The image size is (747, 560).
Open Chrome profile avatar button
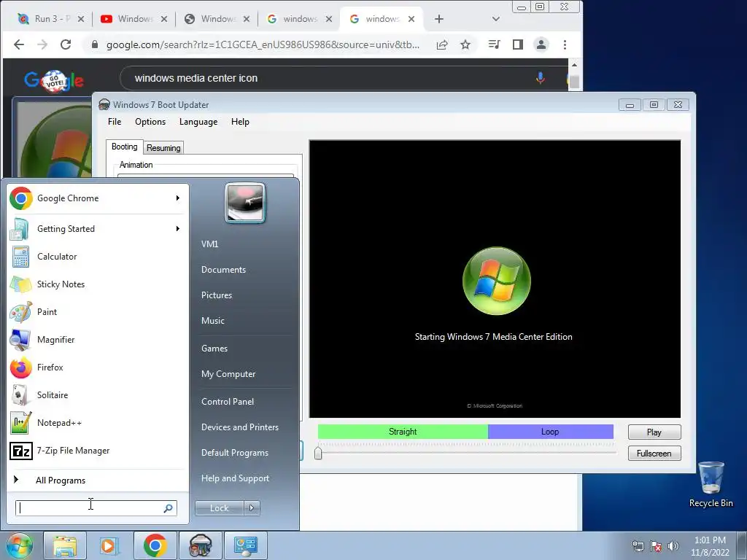pyautogui.click(x=541, y=44)
